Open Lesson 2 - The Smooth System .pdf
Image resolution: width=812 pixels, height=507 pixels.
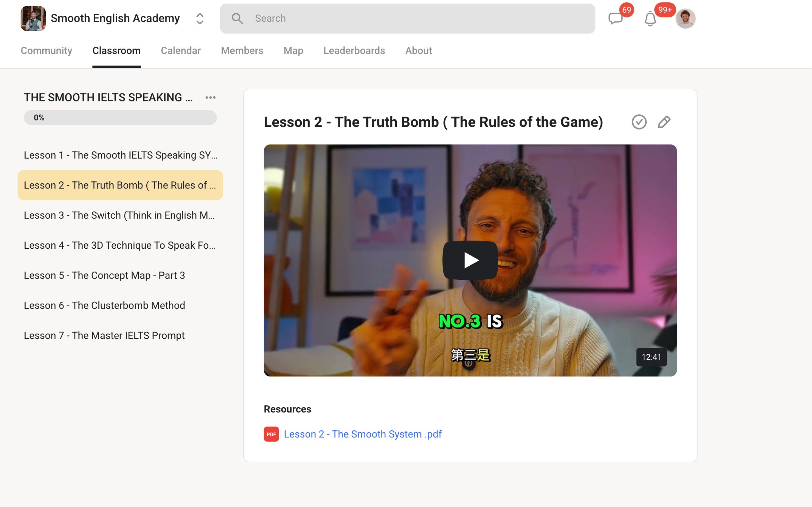pos(362,434)
